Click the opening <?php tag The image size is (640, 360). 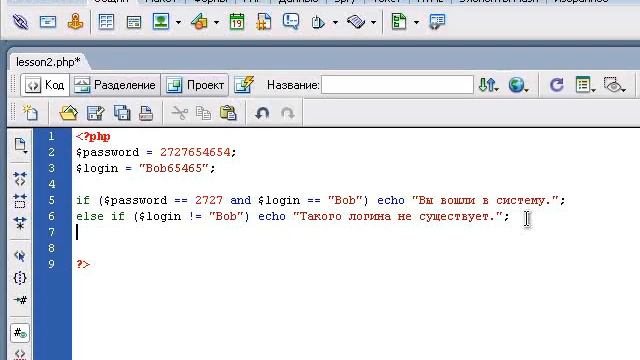(x=93, y=136)
